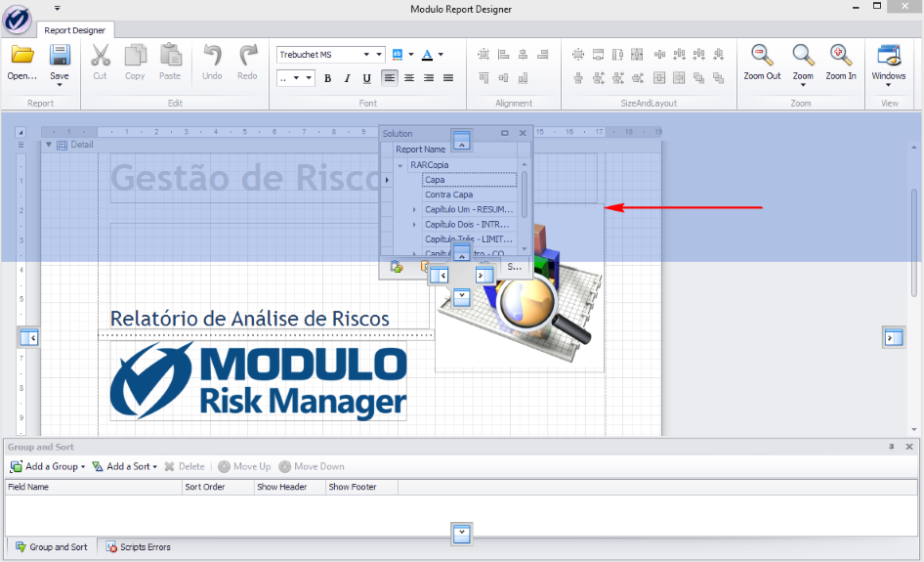This screenshot has width=924, height=562.
Task: Click the Size to Grid icon
Action: click(578, 55)
